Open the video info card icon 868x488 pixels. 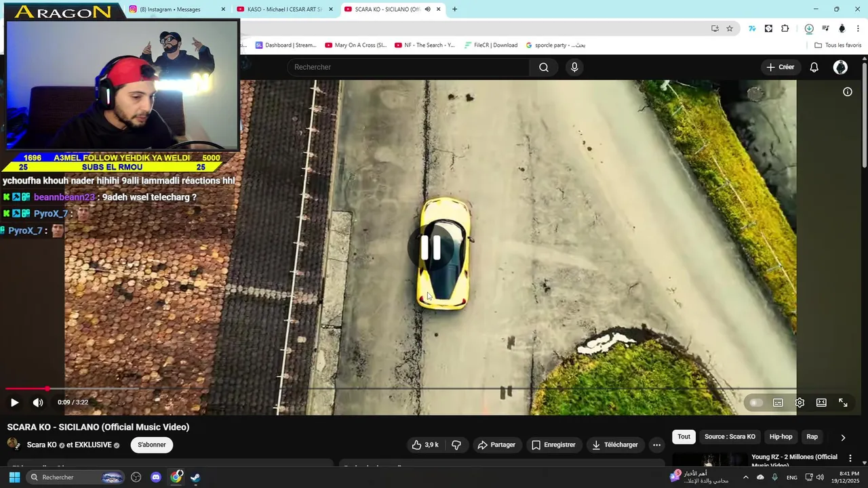point(848,92)
